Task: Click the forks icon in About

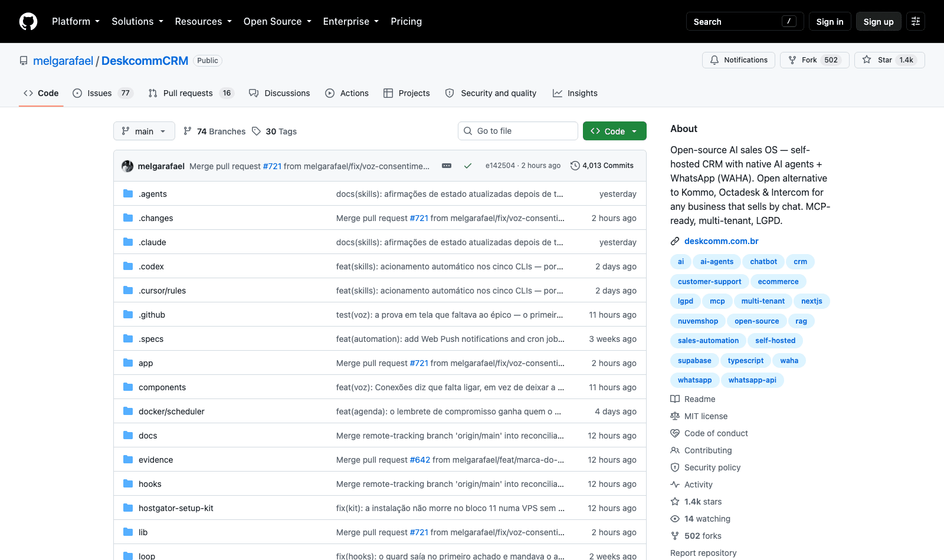Action: (675, 536)
